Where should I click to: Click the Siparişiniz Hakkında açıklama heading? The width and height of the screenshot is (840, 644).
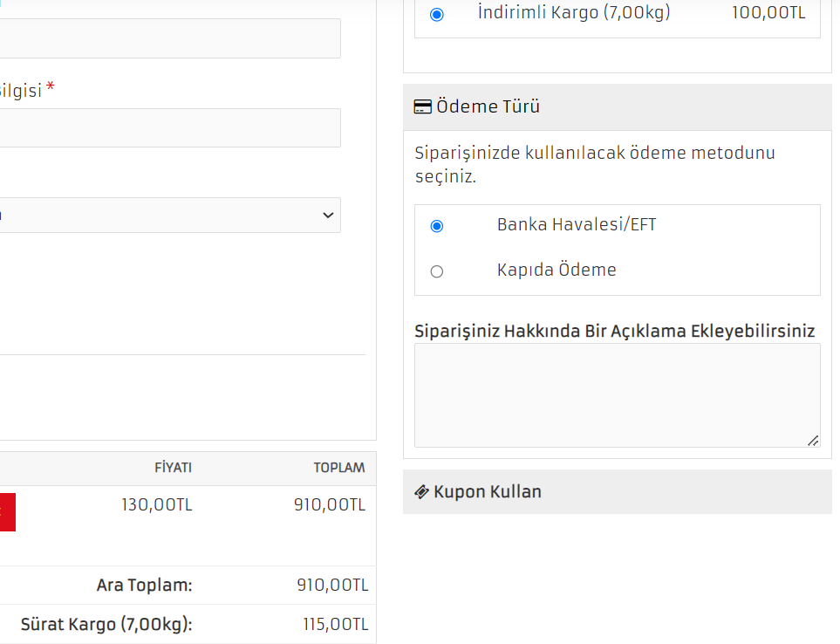coord(614,331)
